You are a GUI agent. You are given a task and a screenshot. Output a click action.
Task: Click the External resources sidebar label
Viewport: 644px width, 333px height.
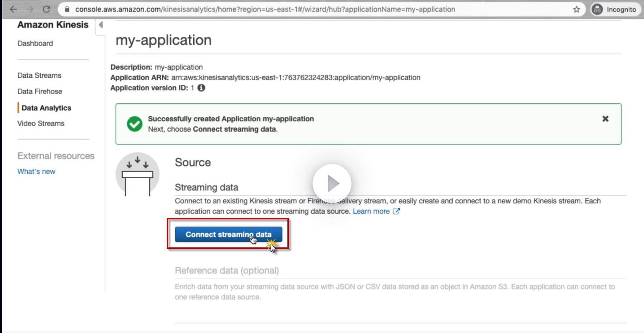click(x=56, y=156)
